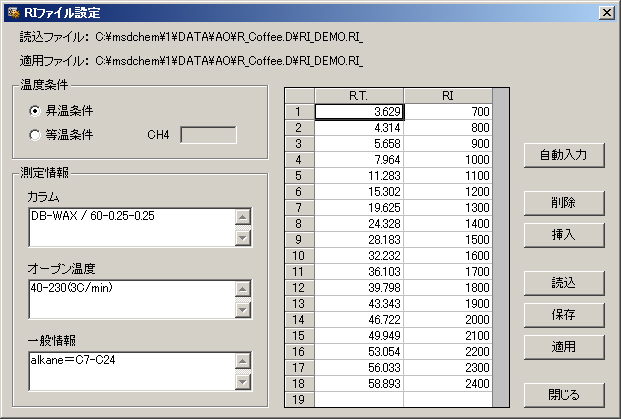Viewport: 621px width, 419px height.
Task: Click the CH4 input field
Action: [208, 135]
